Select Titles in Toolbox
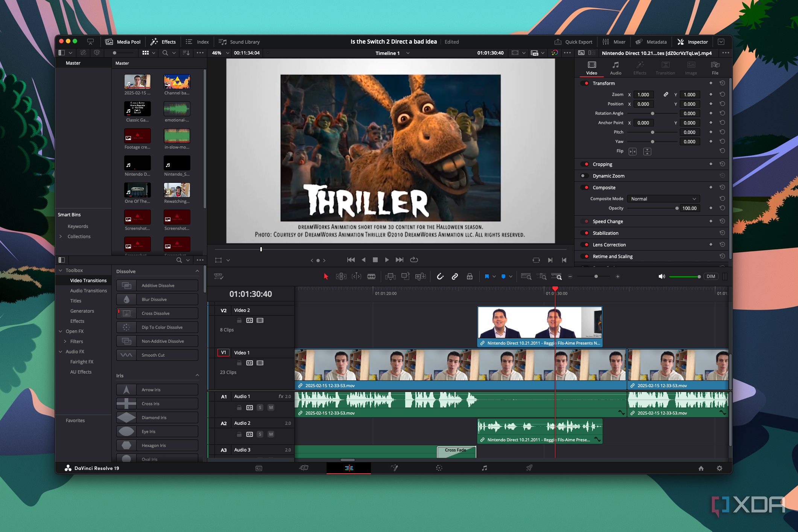The width and height of the screenshot is (798, 532). point(76,301)
